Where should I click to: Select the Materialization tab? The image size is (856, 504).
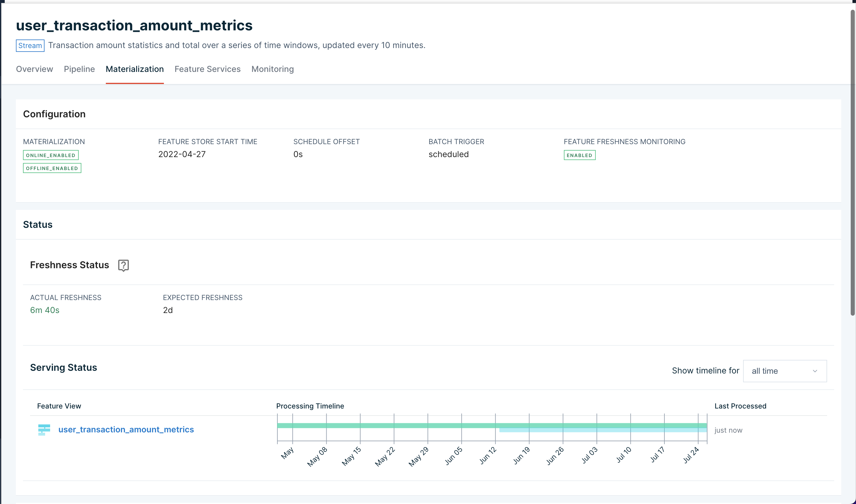(x=135, y=69)
